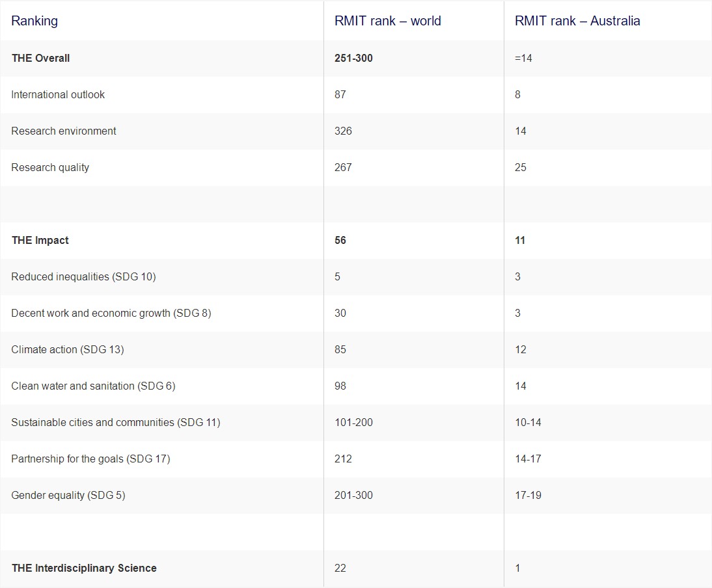Viewport: 712px width, 588px height.
Task: Select the 17-19 Australia rank cell
Action: point(528,496)
